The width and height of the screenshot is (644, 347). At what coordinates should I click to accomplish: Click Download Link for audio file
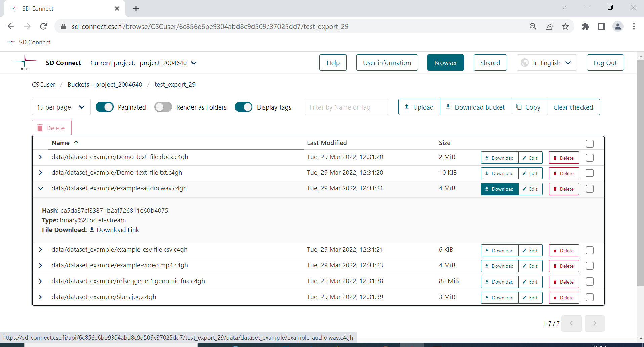(114, 230)
